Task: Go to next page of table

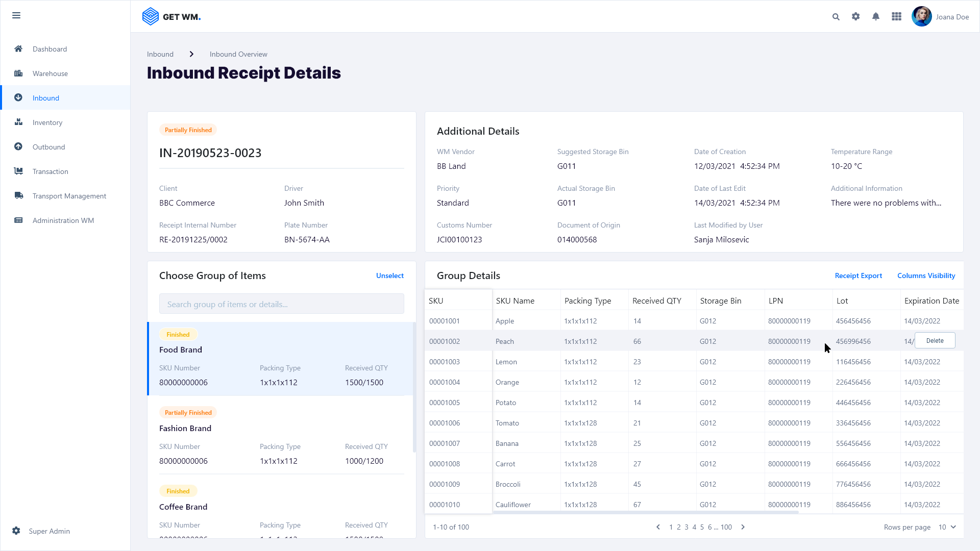Action: (743, 527)
